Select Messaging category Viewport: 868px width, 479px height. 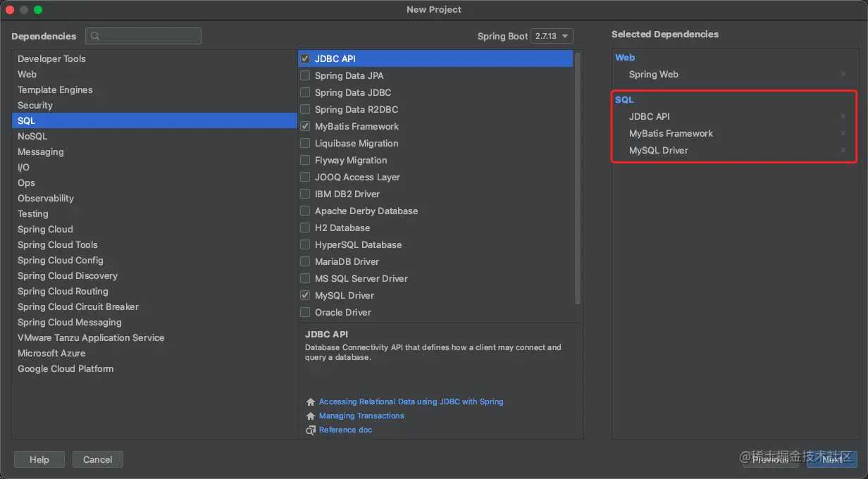(x=154, y=151)
